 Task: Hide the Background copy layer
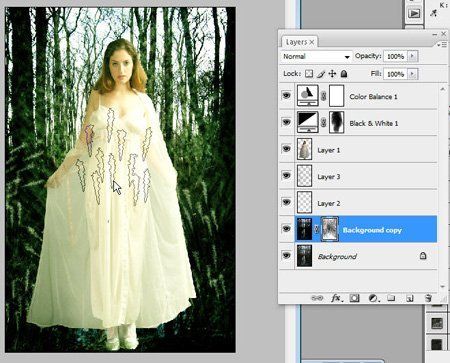coord(286,229)
